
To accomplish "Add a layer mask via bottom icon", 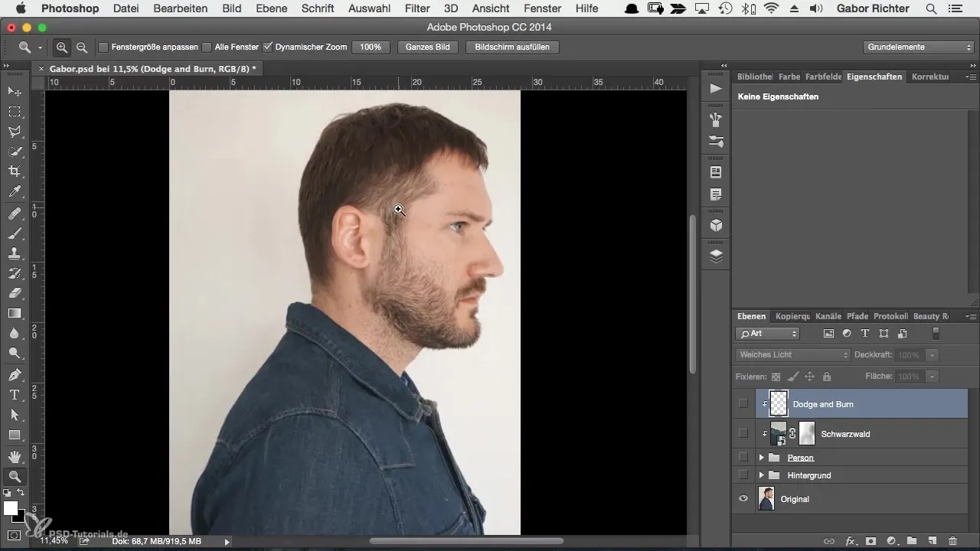I will click(871, 541).
